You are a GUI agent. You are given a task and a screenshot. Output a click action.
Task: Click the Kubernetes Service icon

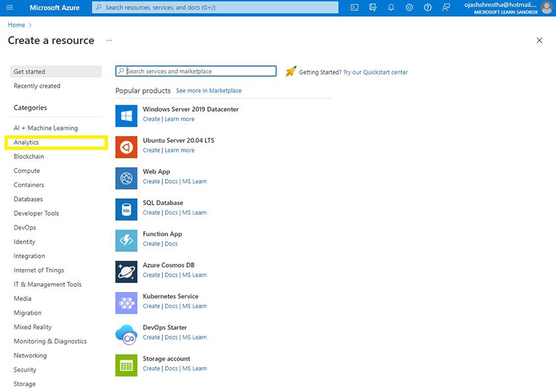coord(126,303)
